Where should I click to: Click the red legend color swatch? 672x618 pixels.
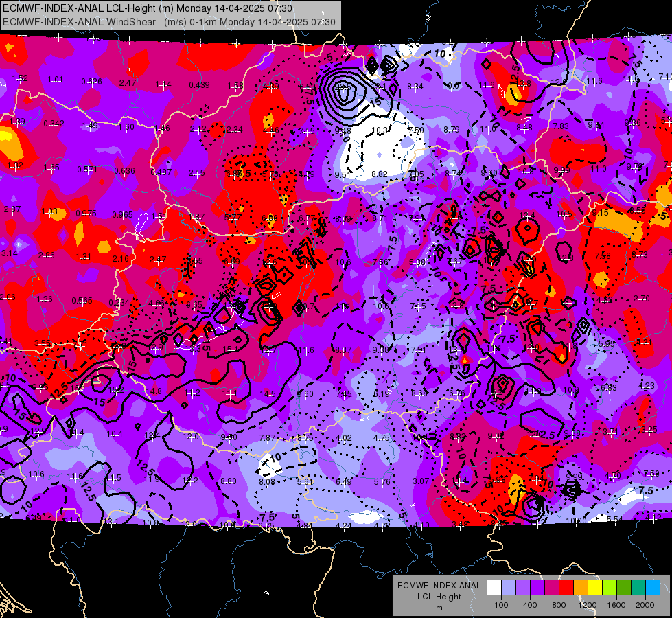coord(566,588)
